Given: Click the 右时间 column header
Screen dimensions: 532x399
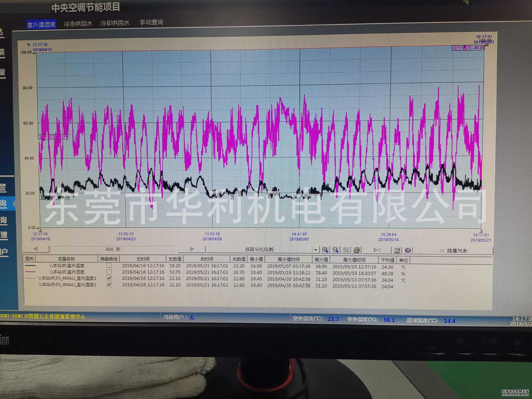Looking at the screenshot, I should click(207, 259).
